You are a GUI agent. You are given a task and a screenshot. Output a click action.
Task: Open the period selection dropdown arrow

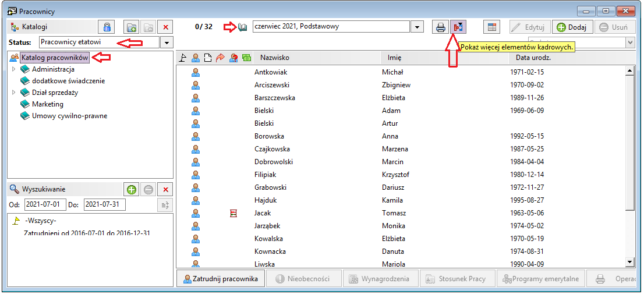(417, 27)
